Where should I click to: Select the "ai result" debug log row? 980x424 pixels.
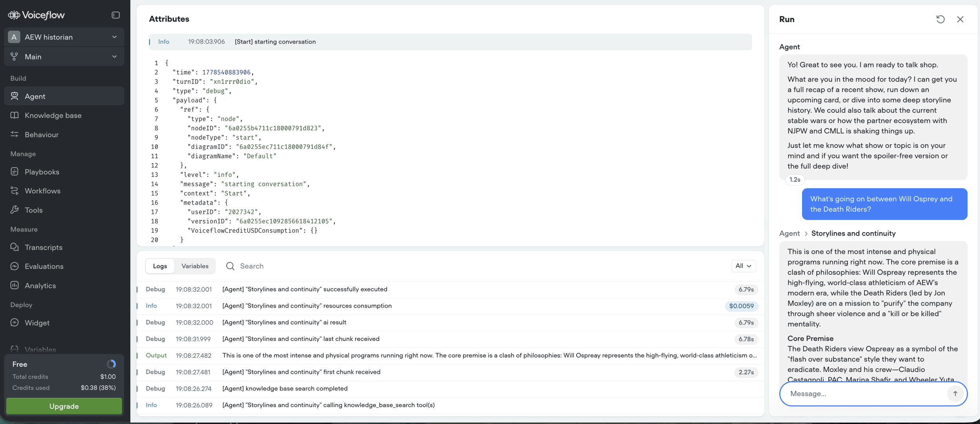(450, 322)
